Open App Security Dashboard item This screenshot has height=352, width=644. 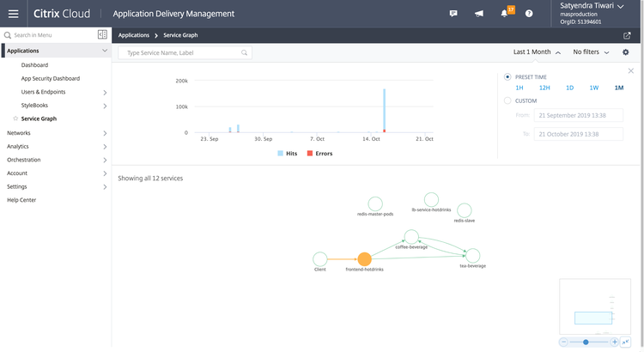point(51,78)
